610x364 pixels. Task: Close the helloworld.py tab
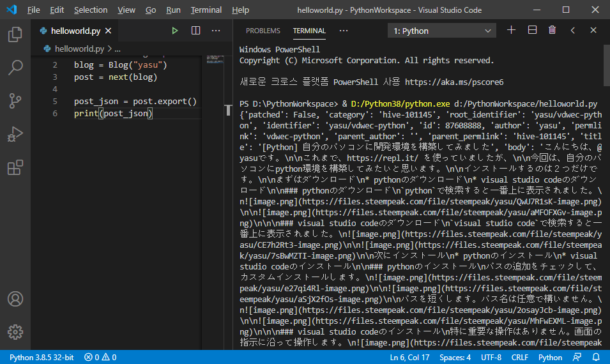(x=108, y=31)
